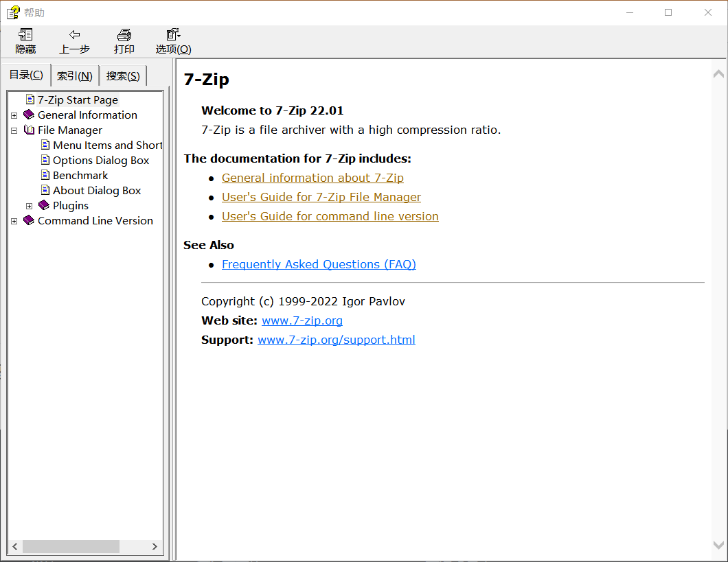728x562 pixels.
Task: Expand the General Information tree node
Action: [14, 115]
